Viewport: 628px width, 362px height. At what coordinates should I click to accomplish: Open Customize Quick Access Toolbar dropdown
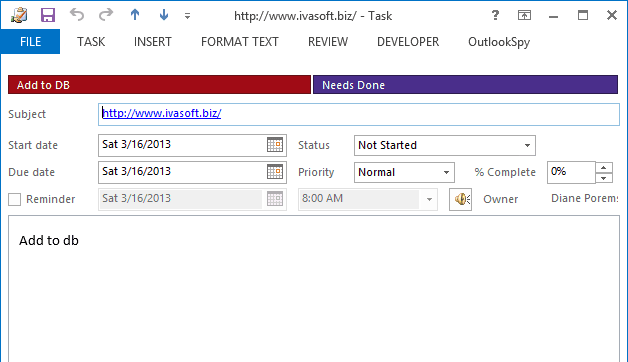(x=187, y=16)
